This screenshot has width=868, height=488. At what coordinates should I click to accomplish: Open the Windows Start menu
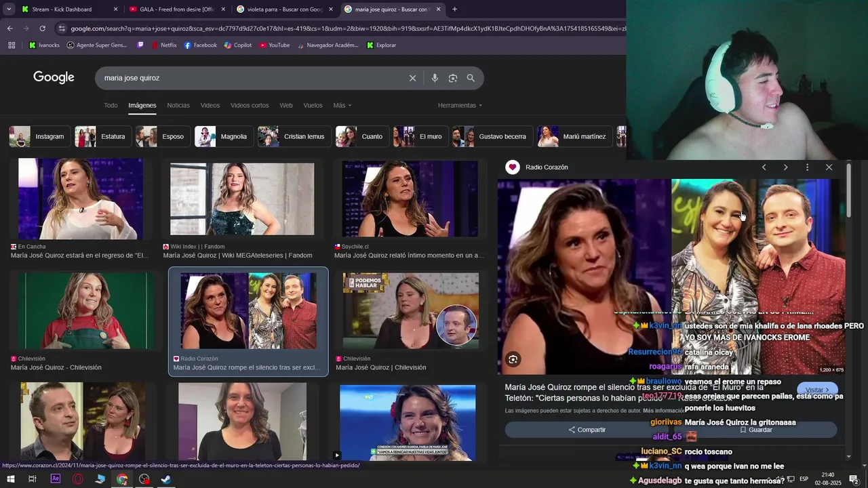pos(11,479)
